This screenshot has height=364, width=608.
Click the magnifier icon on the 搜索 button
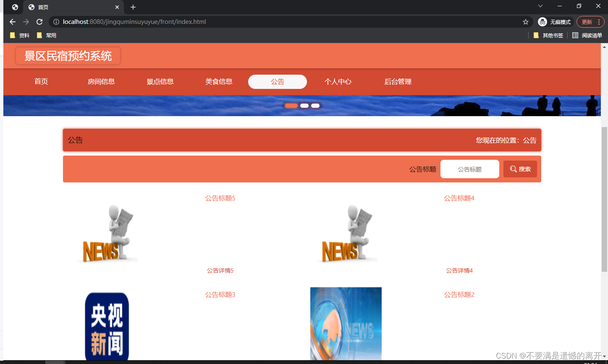(x=514, y=169)
